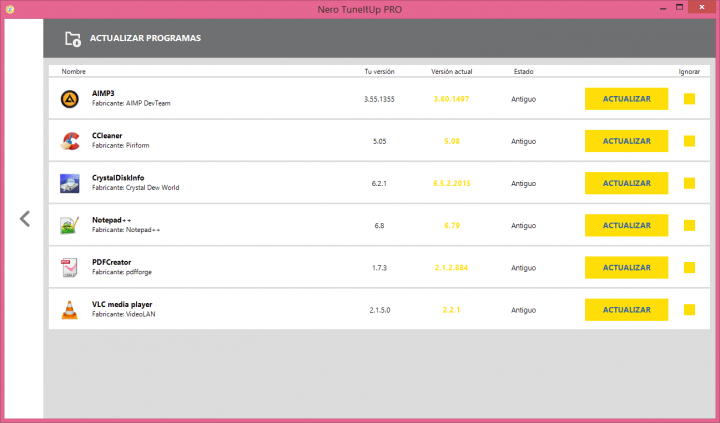Click Antiguo status in AIMP3 row
The width and height of the screenshot is (720, 423).
pos(523,99)
